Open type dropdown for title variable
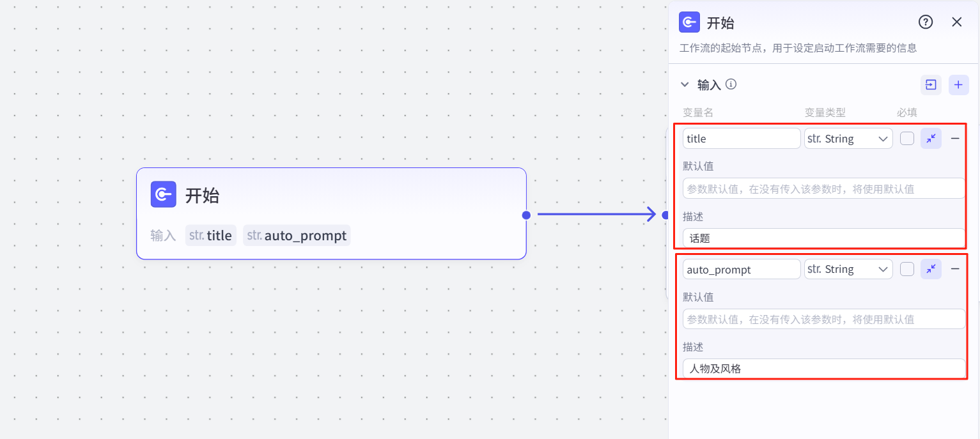This screenshot has width=980, height=439. [x=848, y=139]
